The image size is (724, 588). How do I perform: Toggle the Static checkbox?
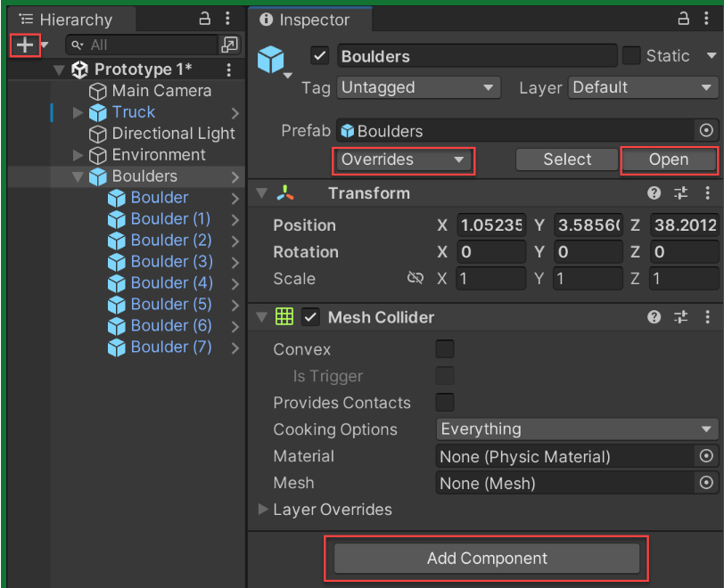tap(631, 56)
